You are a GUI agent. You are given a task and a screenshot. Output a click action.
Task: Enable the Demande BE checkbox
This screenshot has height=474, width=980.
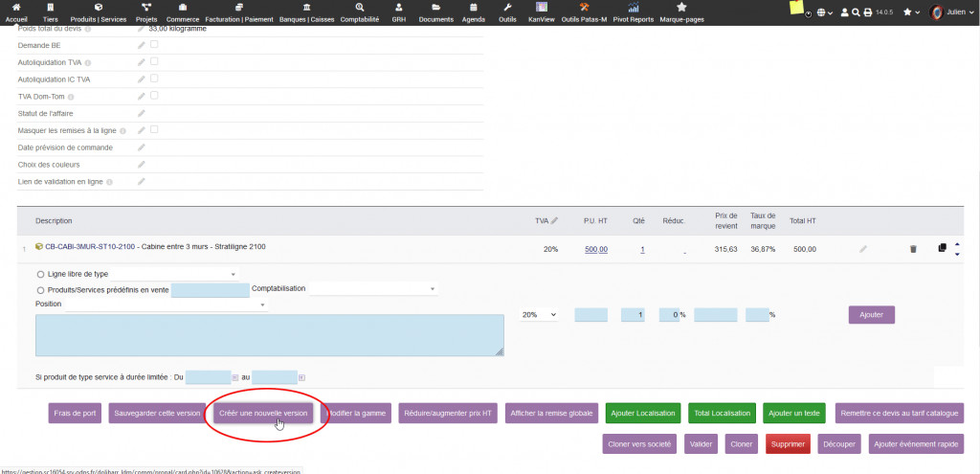pos(154,44)
